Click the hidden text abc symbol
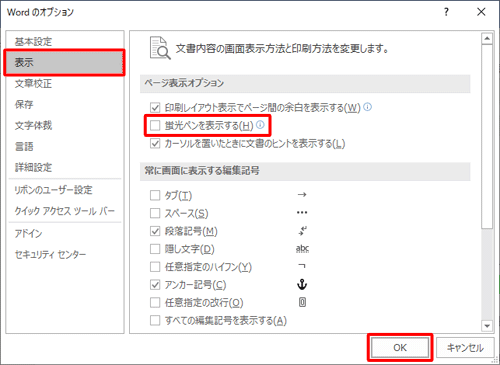Viewport: 500px width, 365px height. pos(302,249)
